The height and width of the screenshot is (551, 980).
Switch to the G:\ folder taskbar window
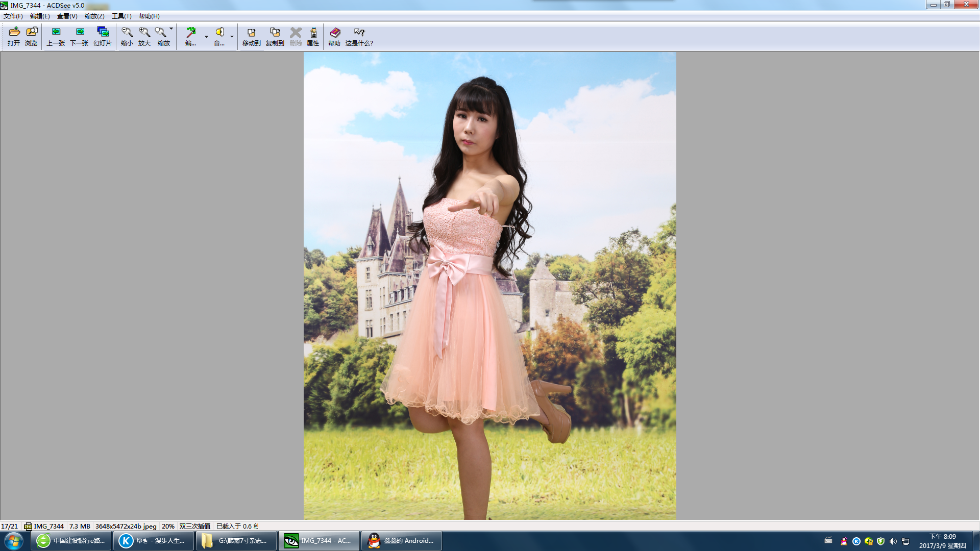point(236,541)
